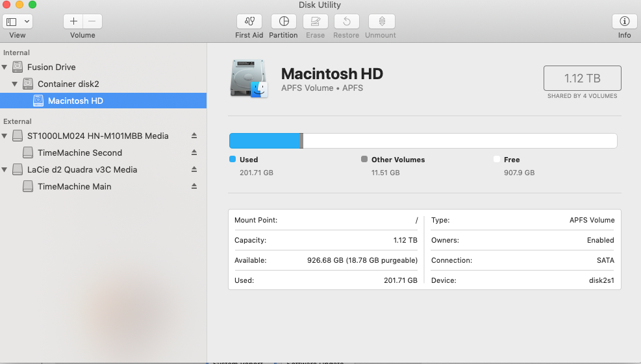The height and width of the screenshot is (364, 641).
Task: Open the Partition tool
Action: point(284,21)
